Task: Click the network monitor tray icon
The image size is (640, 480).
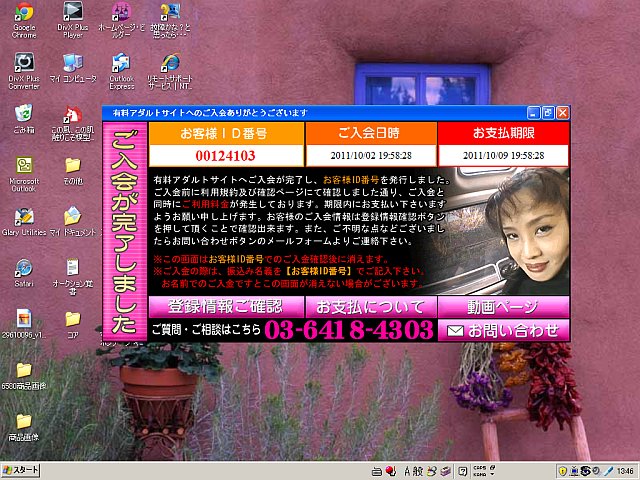Action: coord(574,471)
